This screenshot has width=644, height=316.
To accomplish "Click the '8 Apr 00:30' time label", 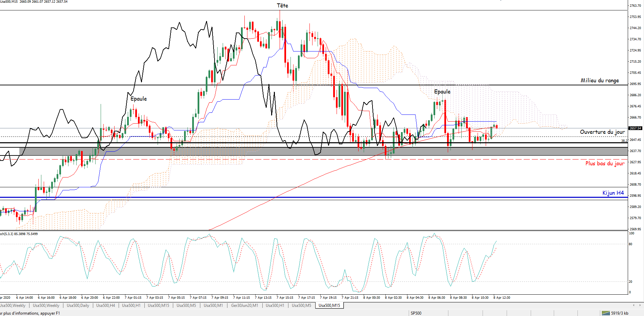I will tap(372, 298).
